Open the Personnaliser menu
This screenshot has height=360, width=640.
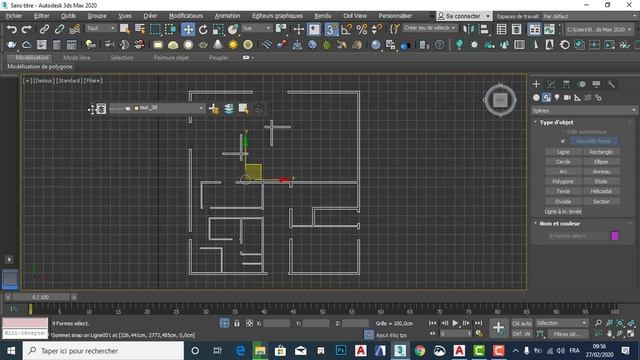tap(395, 16)
